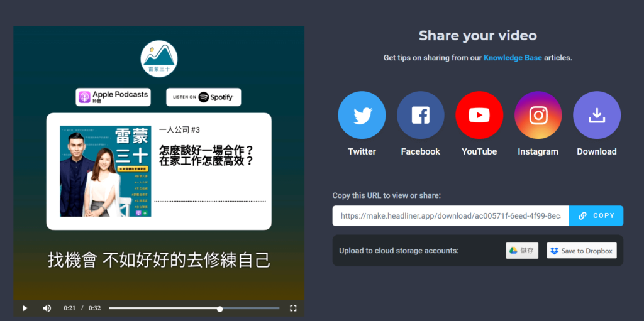This screenshot has height=321, width=644.
Task: Share to Facebook using the round icon
Action: pos(421,116)
